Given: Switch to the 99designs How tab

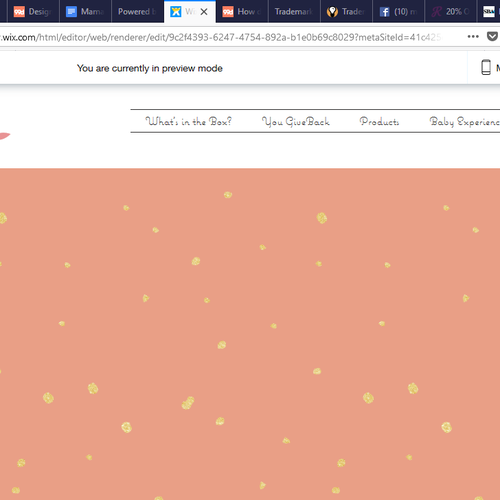Looking at the screenshot, I should pyautogui.click(x=242, y=12).
